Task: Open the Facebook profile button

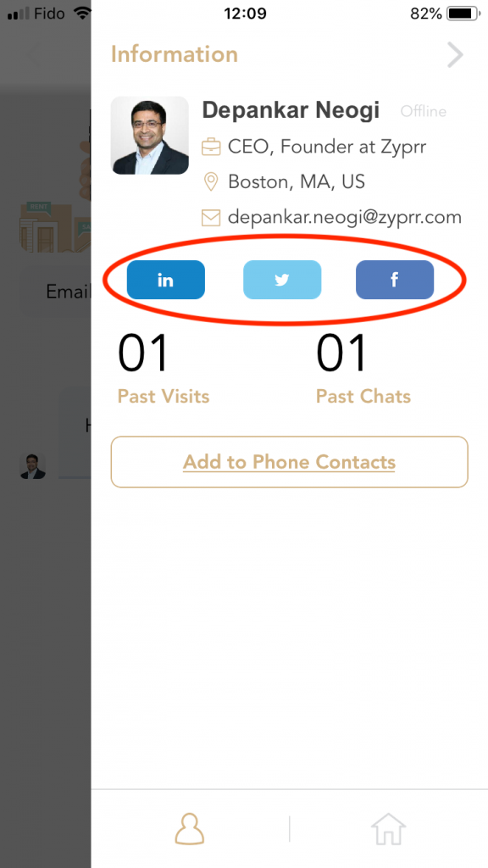Action: click(x=395, y=280)
